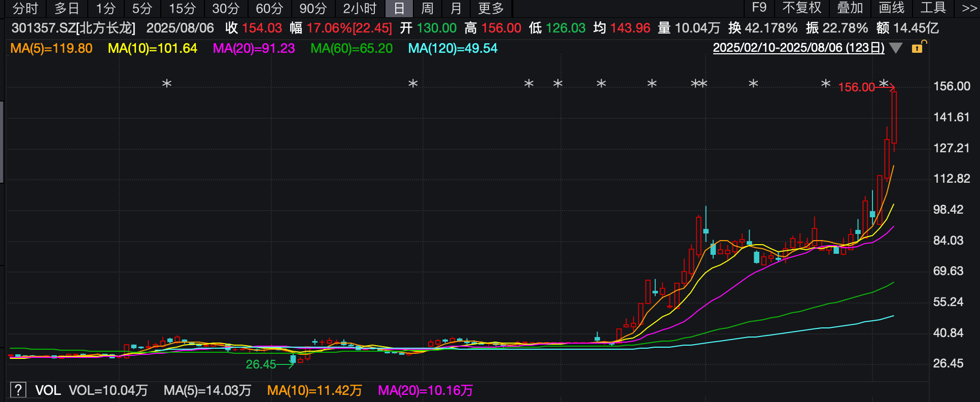Switch to the 周 weekly tab
Screen dimensions: 980x402
pyautogui.click(x=427, y=8)
